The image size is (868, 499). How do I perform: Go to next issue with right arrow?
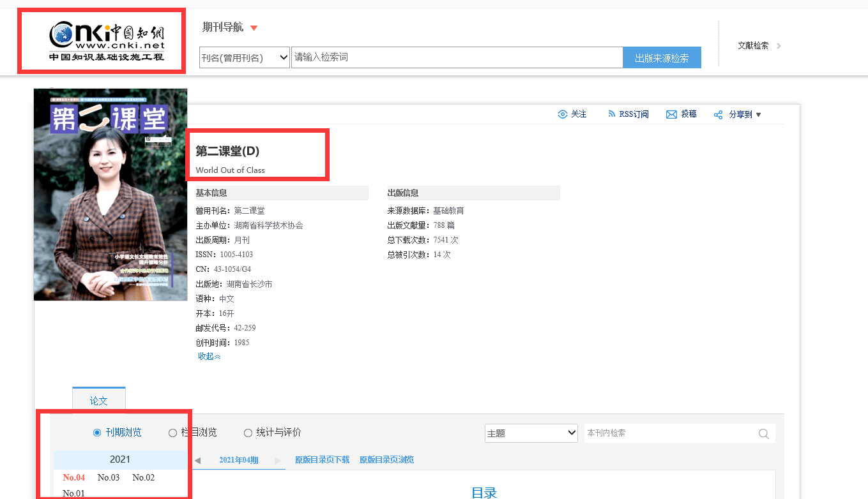click(x=278, y=460)
